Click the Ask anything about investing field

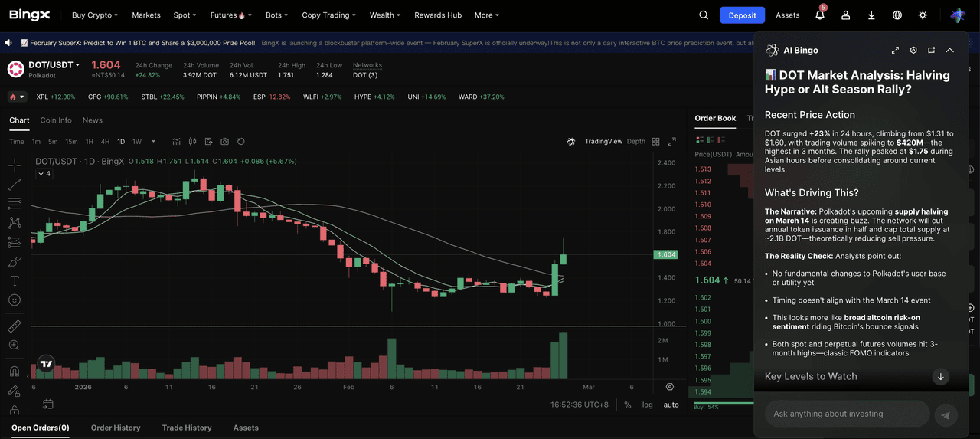[847, 414]
